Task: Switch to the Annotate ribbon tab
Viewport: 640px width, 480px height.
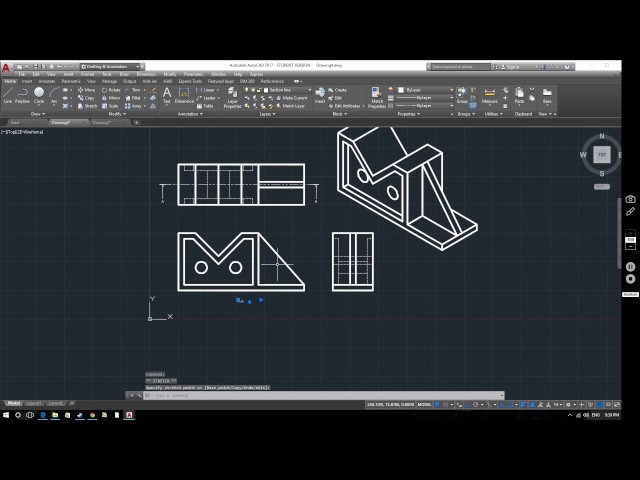Action: pyautogui.click(x=47, y=81)
